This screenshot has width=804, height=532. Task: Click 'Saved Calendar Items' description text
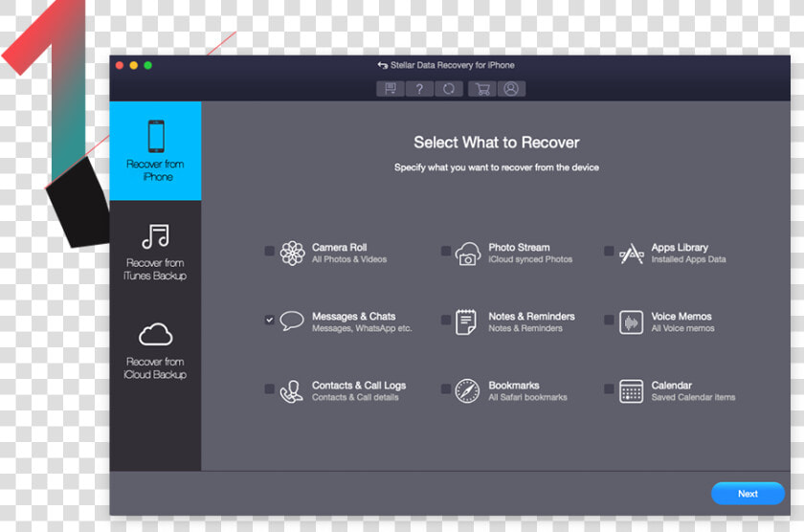693,397
